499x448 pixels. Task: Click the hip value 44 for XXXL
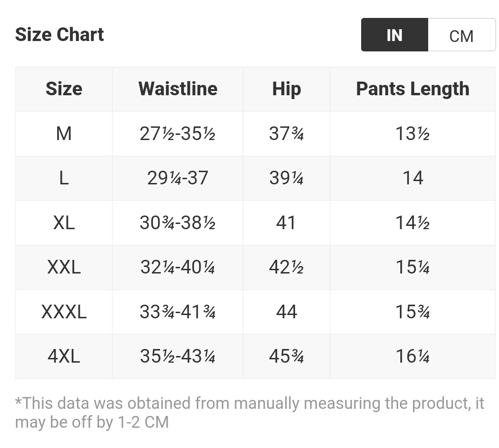click(286, 312)
